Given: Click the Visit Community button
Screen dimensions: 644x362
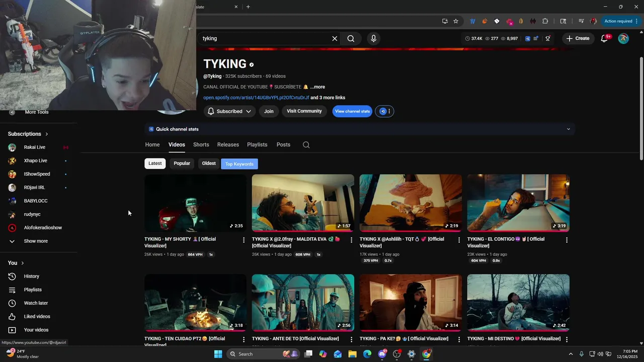Looking at the screenshot, I should [304, 111].
